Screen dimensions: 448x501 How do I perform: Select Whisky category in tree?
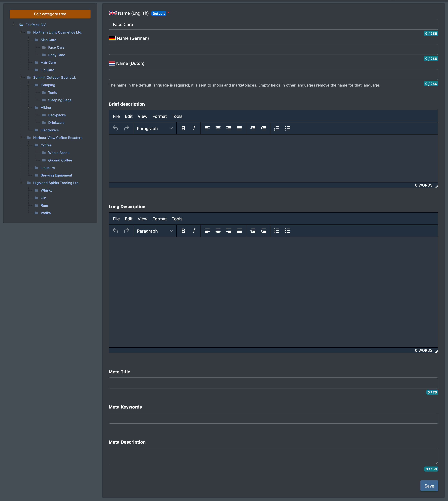click(47, 190)
